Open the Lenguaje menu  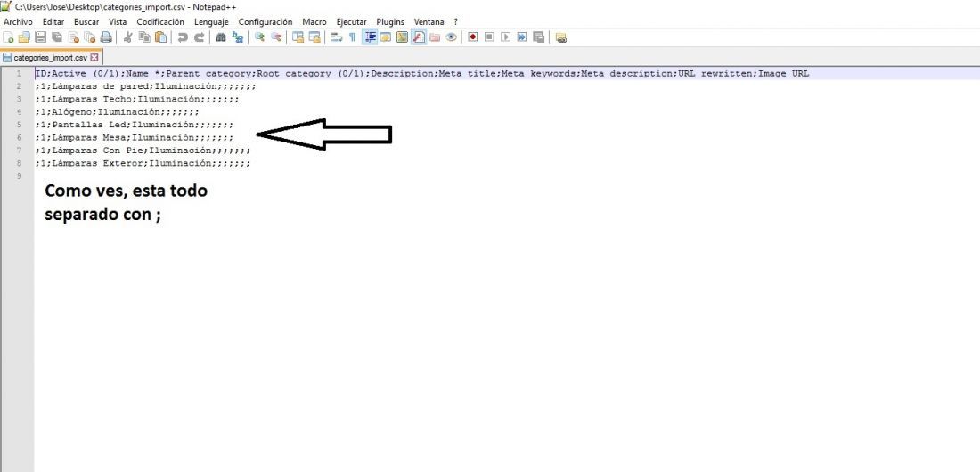pyautogui.click(x=211, y=22)
